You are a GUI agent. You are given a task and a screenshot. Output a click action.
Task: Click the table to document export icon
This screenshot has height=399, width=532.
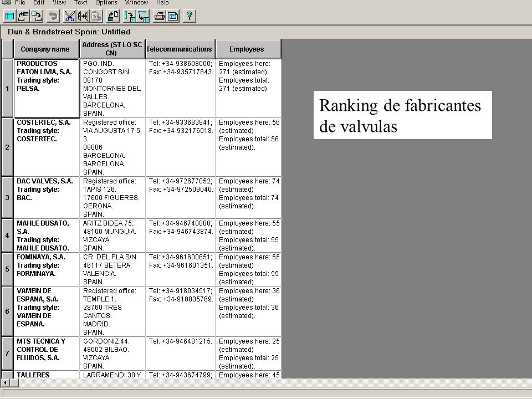coord(113,16)
